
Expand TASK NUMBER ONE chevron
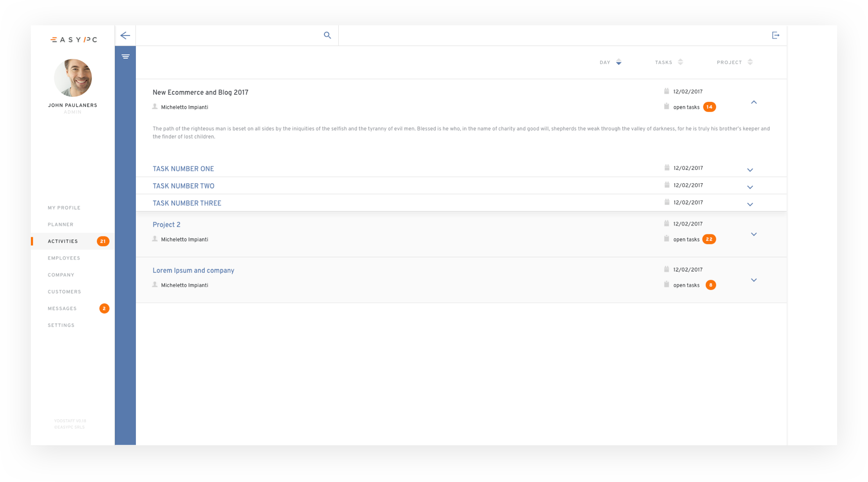(x=750, y=170)
